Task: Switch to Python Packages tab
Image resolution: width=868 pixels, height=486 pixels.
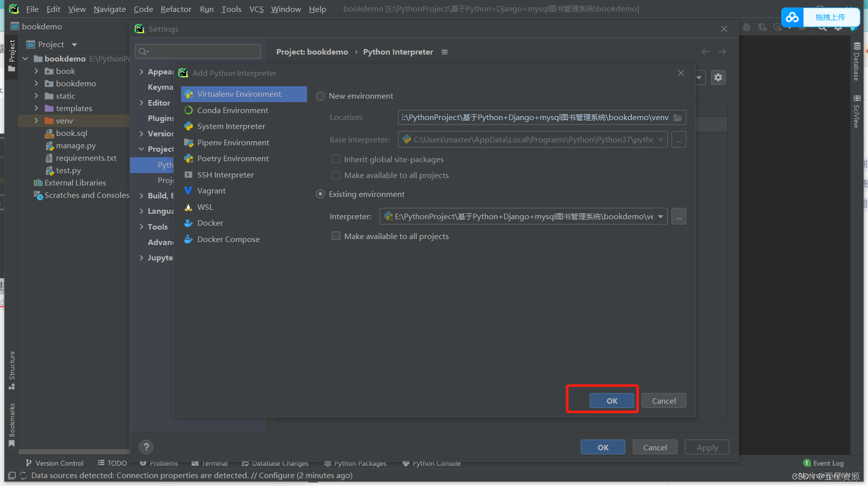Action: click(355, 463)
